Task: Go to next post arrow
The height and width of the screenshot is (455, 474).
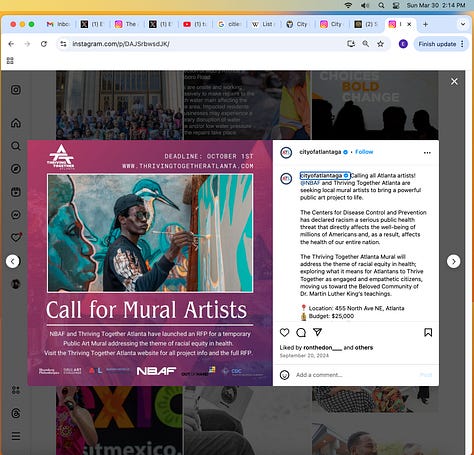Action: point(453,261)
